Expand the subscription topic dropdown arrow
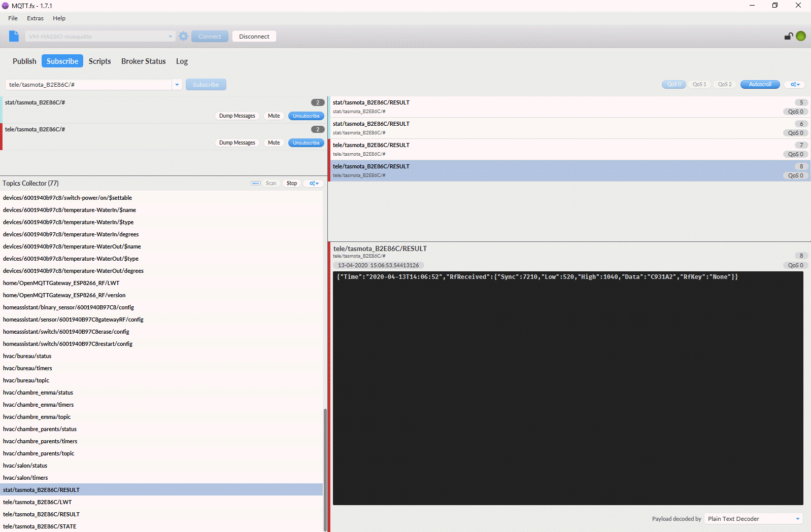 coord(177,85)
